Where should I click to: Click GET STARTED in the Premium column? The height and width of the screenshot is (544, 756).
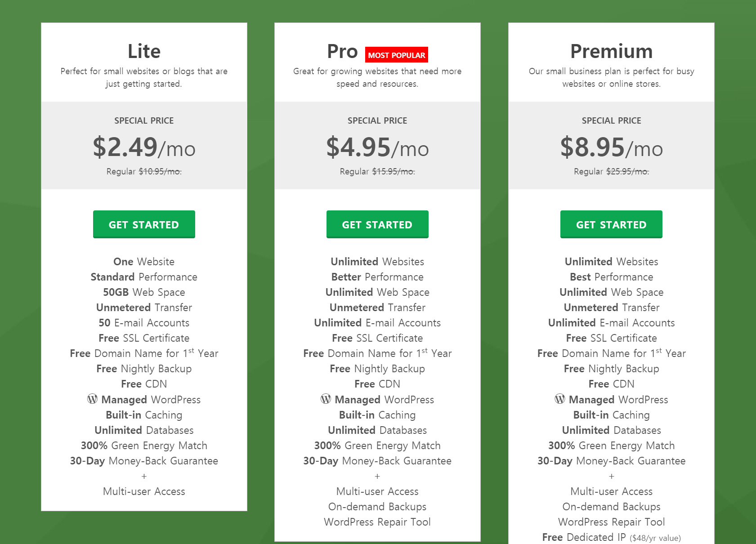click(611, 224)
